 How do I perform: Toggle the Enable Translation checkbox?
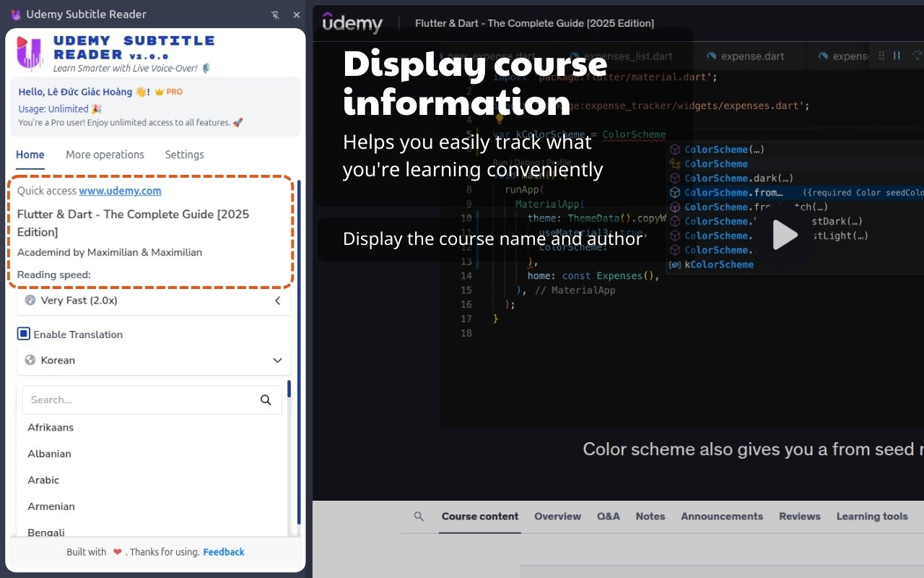(x=24, y=334)
